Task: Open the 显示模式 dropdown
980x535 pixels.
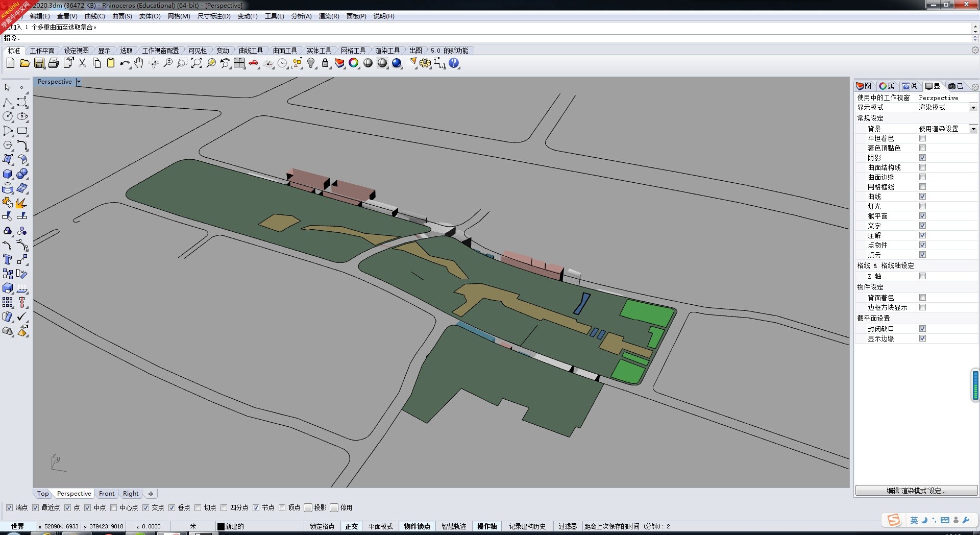Action: coord(973,107)
